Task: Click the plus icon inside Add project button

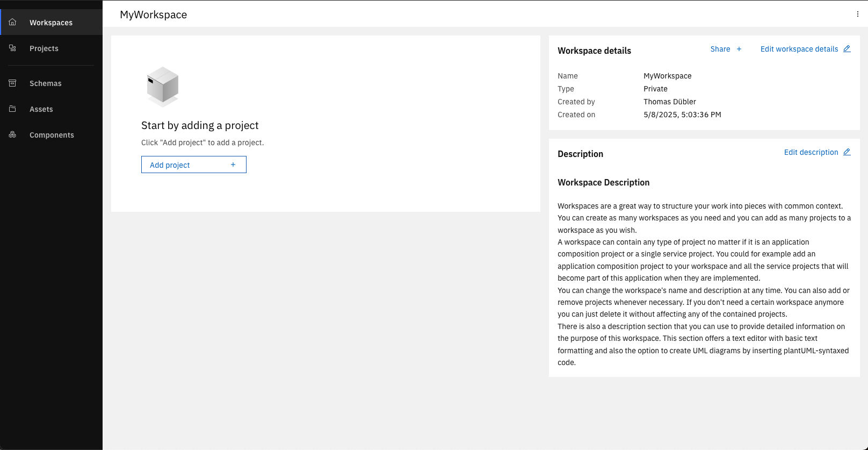Action: 233,165
